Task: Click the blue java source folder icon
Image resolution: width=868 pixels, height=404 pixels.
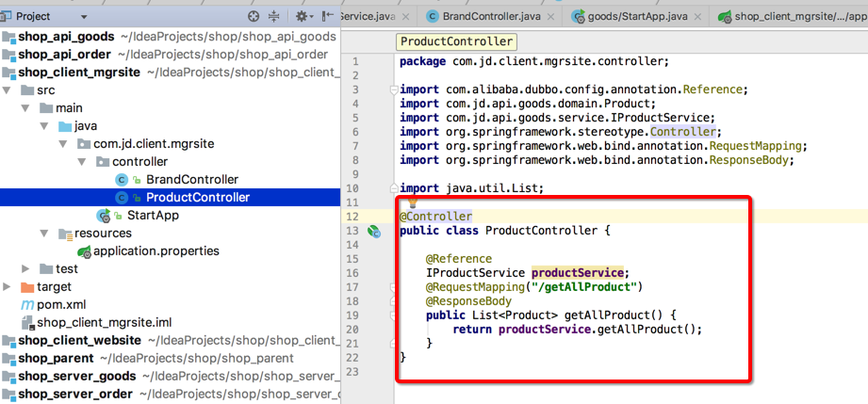Action: (65, 126)
